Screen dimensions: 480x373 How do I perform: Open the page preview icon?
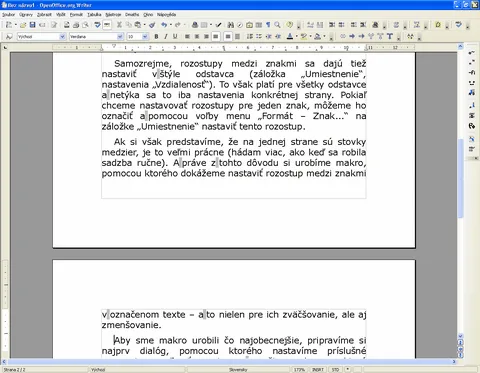(85, 25)
